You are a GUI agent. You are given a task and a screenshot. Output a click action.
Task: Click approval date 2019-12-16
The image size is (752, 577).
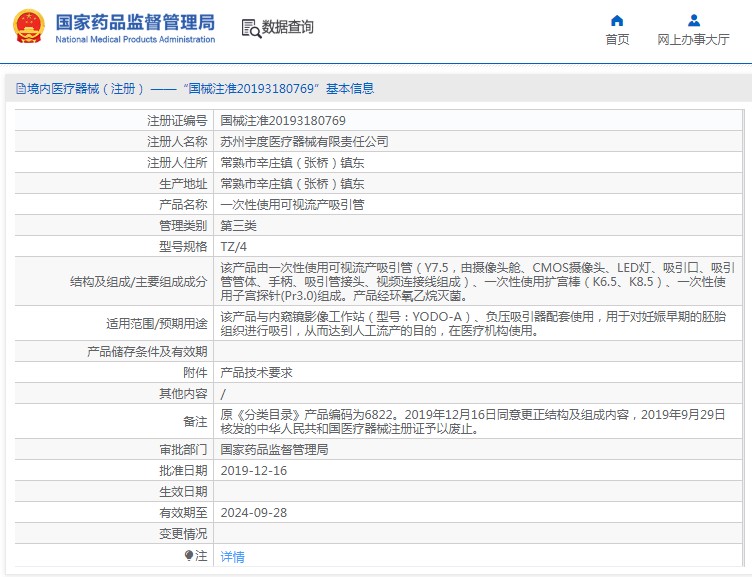click(254, 471)
